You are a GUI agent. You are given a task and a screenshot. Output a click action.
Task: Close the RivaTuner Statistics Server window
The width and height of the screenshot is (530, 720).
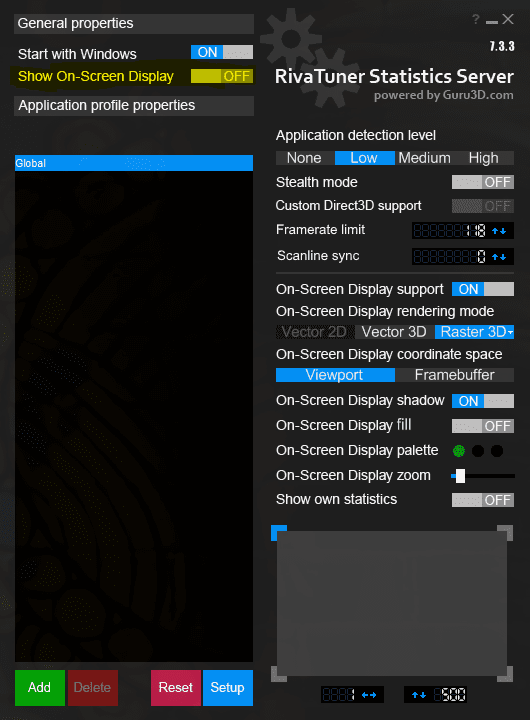pos(508,19)
